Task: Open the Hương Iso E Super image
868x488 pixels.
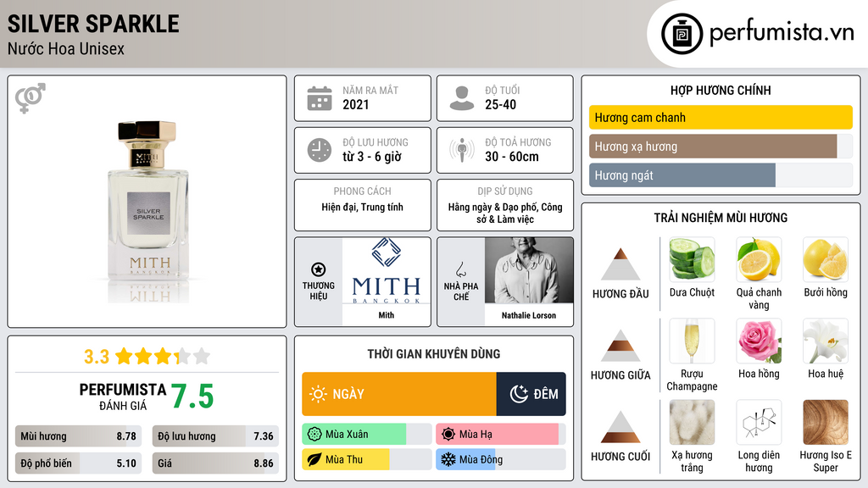Action: (x=826, y=422)
